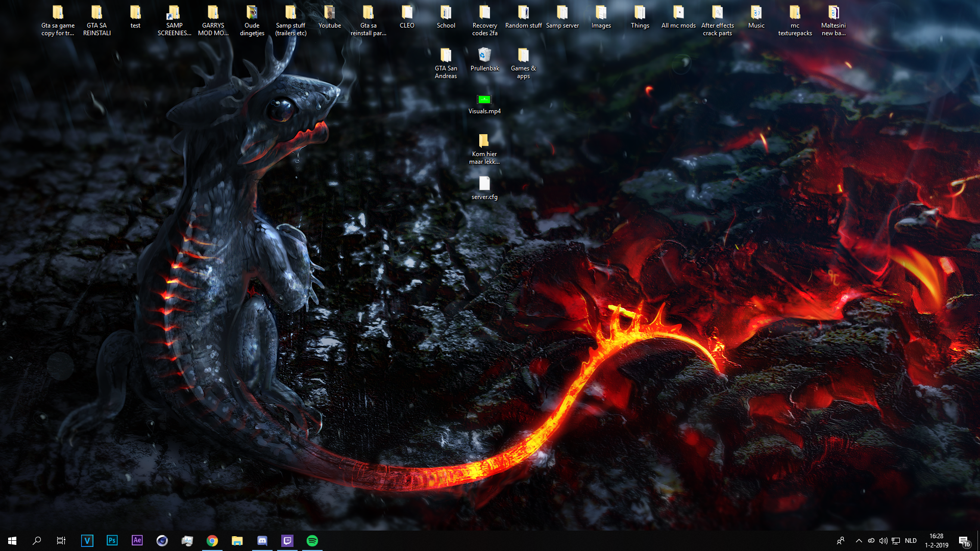Select the Youtube folder

pos(330,17)
